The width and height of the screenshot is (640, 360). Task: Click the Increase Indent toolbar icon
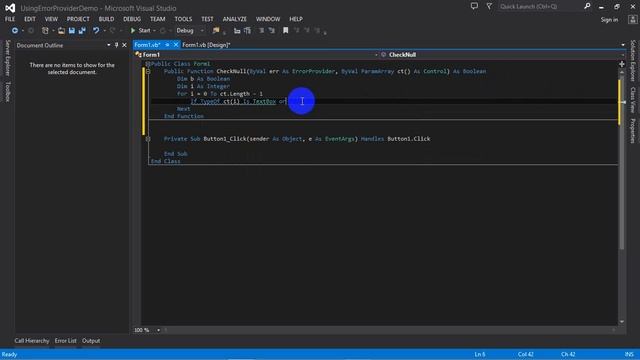click(272, 31)
